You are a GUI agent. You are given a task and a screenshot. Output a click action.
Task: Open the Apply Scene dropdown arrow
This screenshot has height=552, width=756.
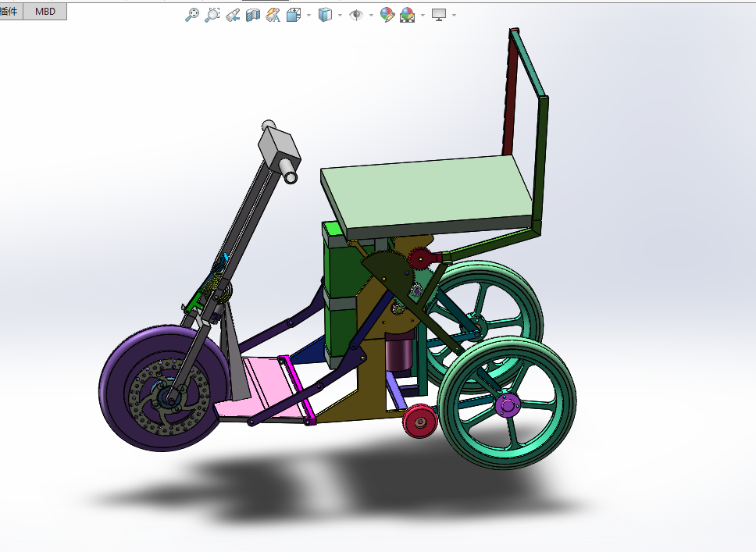pos(423,15)
